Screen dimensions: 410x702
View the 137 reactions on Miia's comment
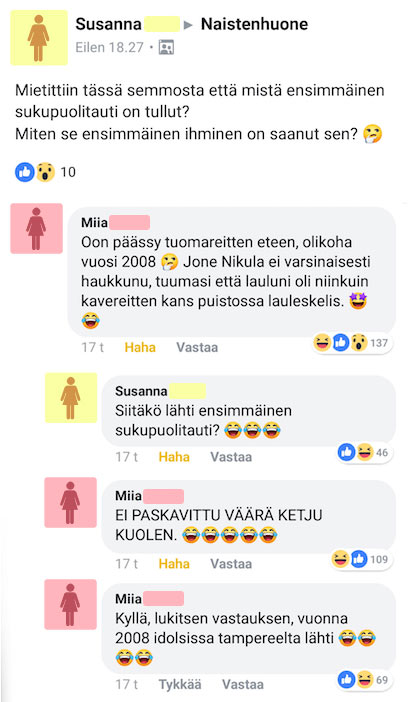point(351,343)
